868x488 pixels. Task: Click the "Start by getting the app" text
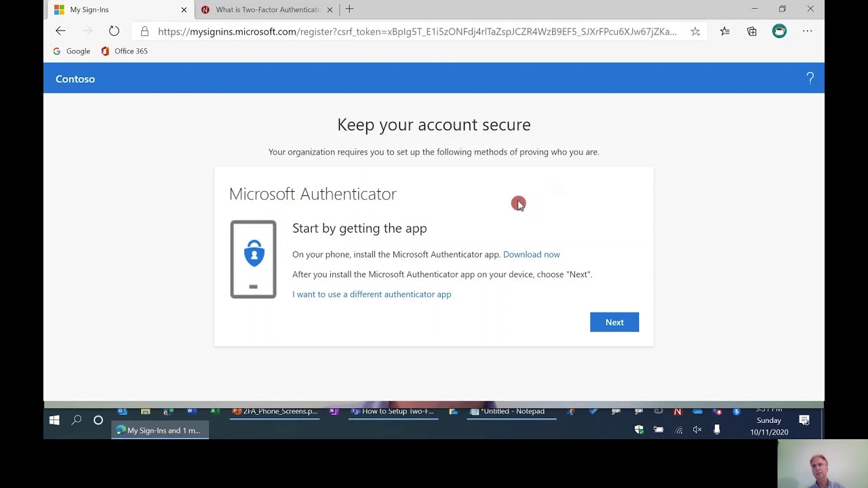359,228
